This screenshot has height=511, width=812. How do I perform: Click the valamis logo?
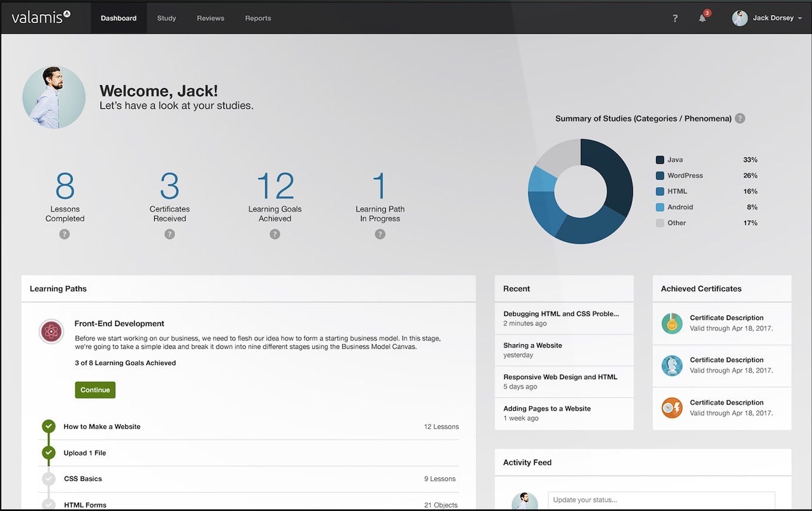[x=41, y=17]
